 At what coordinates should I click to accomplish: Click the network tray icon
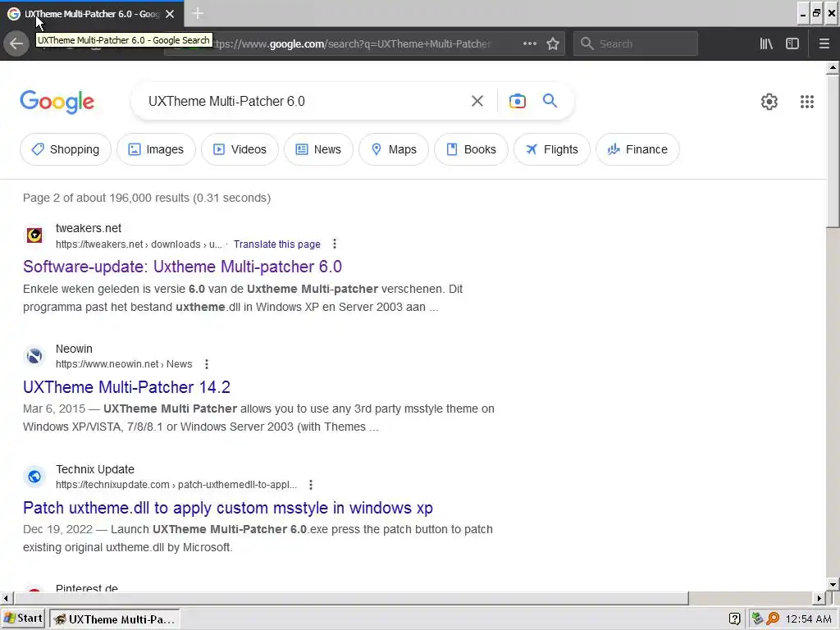(757, 619)
